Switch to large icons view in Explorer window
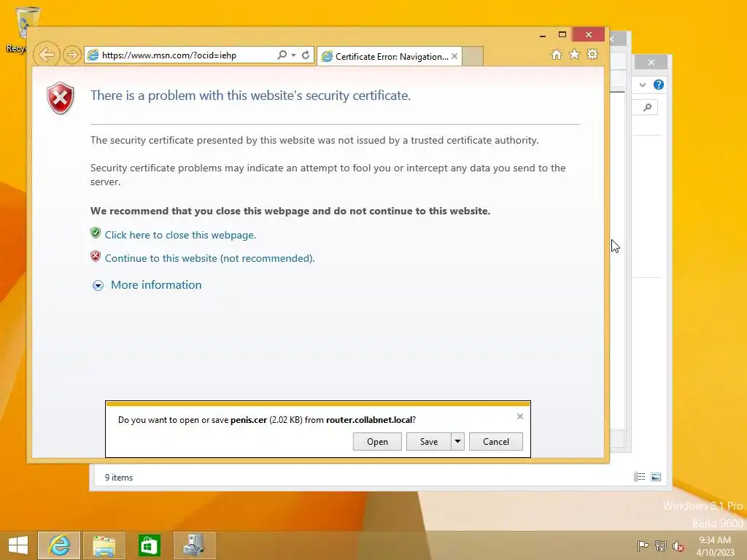This screenshot has width=747, height=560. click(x=656, y=477)
